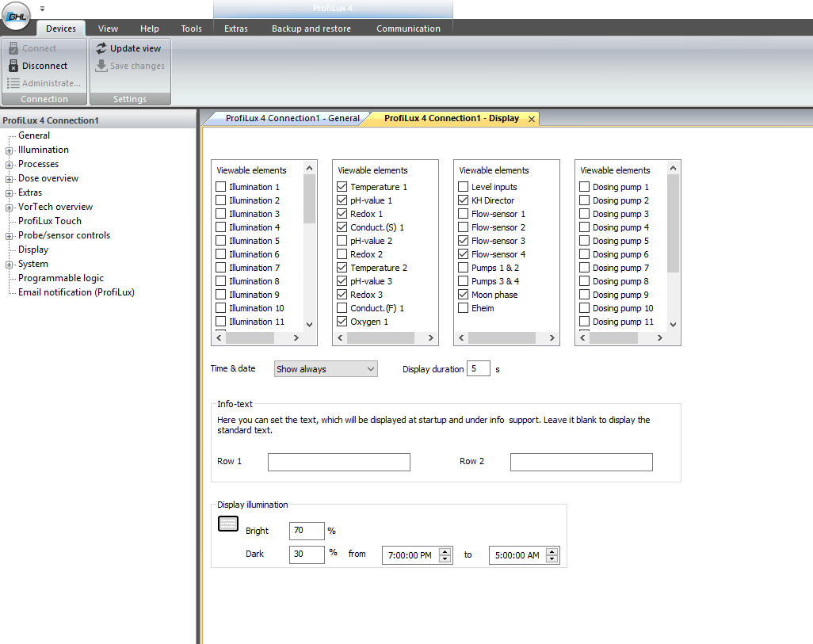Image resolution: width=813 pixels, height=644 pixels.
Task: Check the Pumps 1 & 2 checkbox
Action: tap(463, 268)
